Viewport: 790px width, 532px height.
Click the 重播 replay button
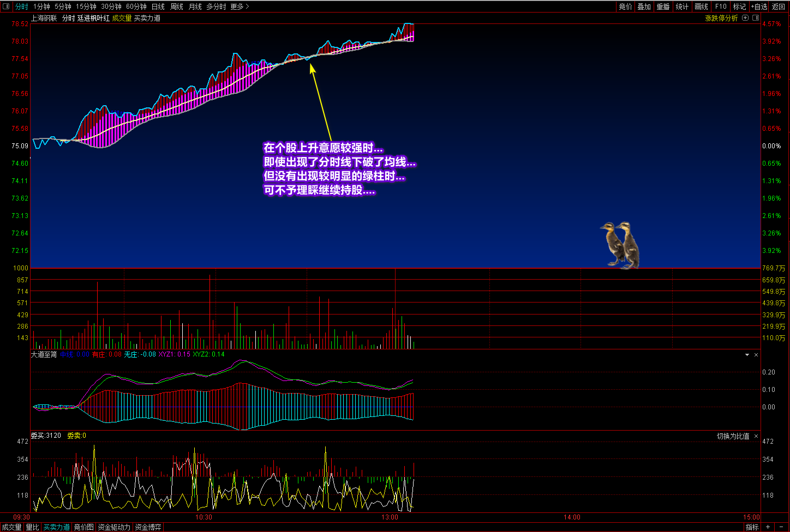(663, 7)
